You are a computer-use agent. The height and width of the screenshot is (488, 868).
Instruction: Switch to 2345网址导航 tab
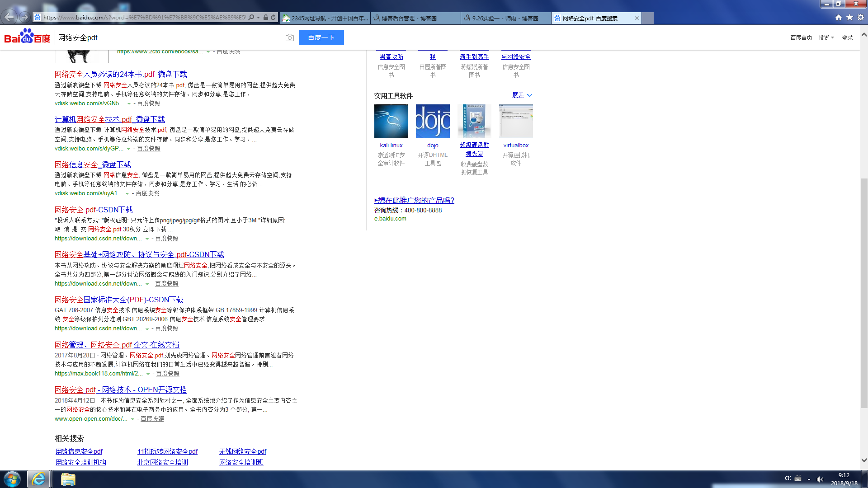pyautogui.click(x=325, y=18)
